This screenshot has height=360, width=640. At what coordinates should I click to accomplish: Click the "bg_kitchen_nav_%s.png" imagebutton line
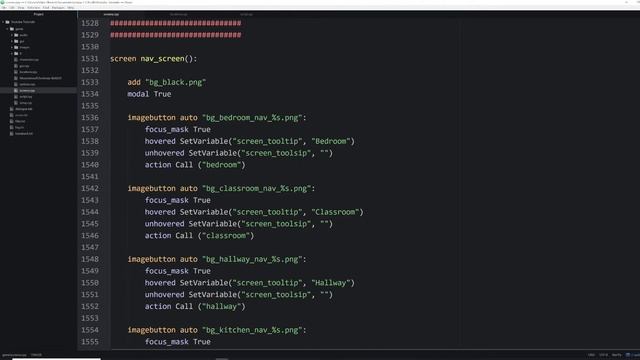pos(217,330)
